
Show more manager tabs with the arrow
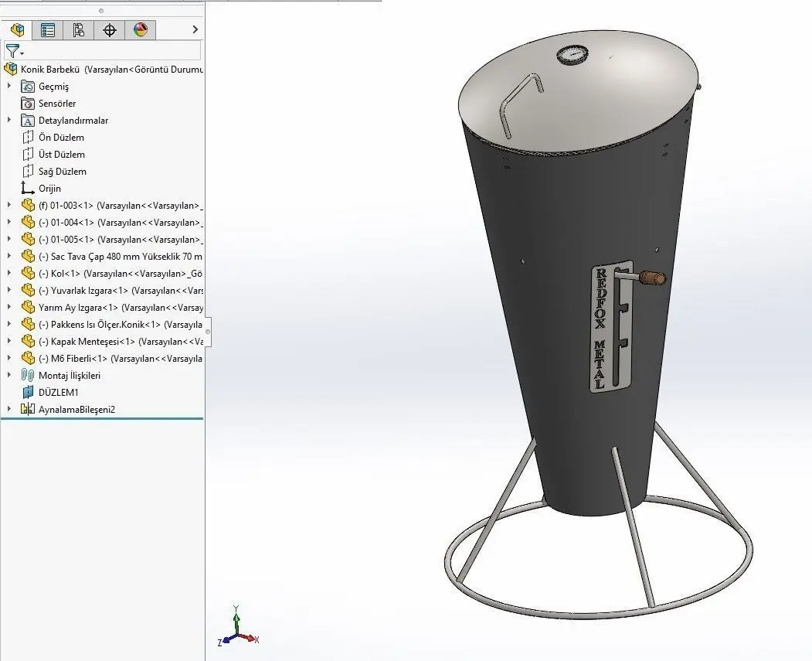195,29
